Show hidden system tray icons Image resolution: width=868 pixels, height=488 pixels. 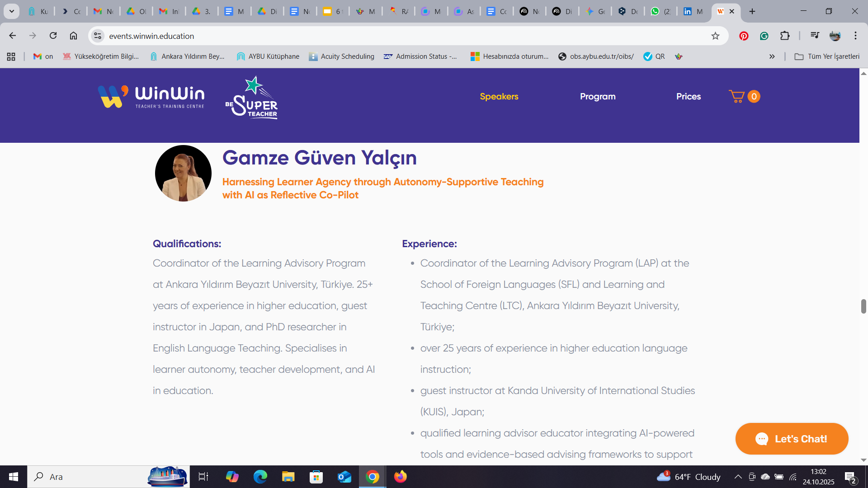click(x=738, y=477)
